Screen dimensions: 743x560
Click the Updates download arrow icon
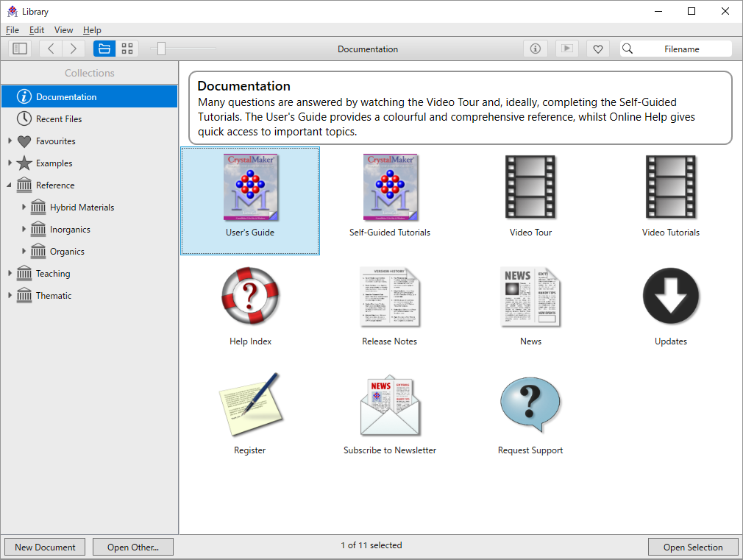point(670,296)
